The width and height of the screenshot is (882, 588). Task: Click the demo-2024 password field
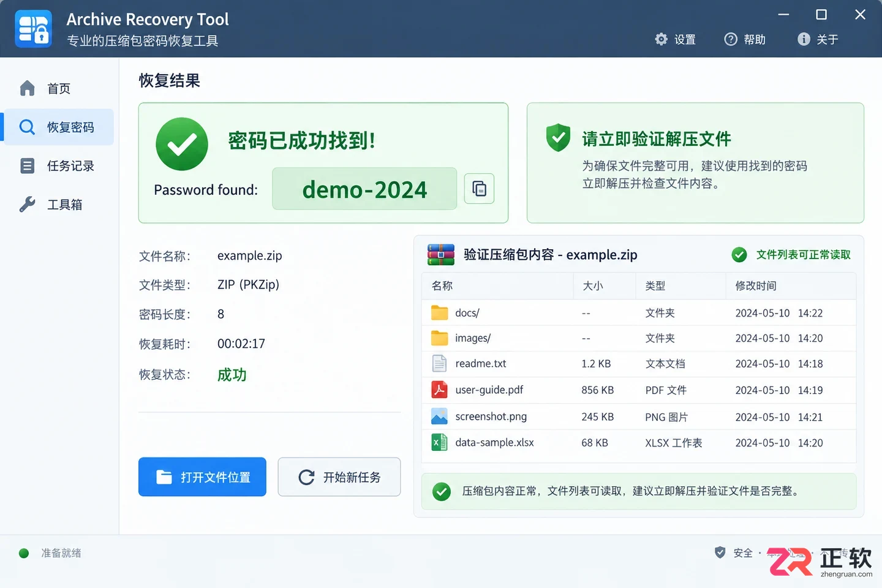pyautogui.click(x=364, y=189)
